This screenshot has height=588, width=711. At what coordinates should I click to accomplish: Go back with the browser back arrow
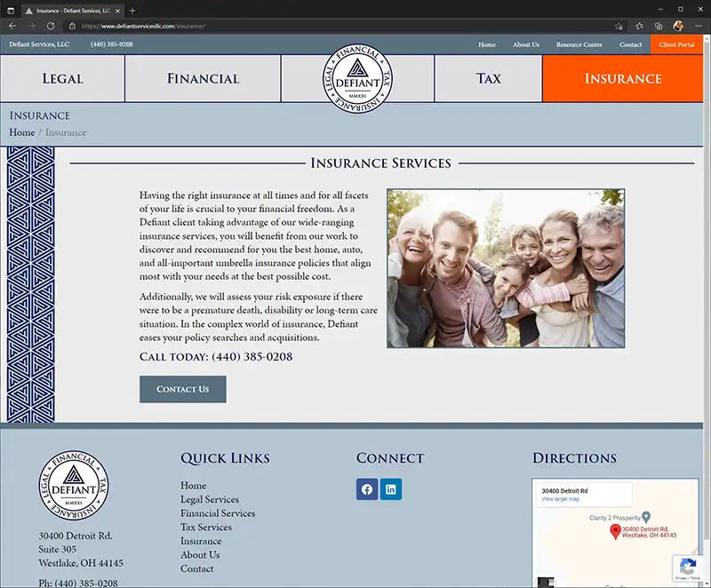click(12, 26)
